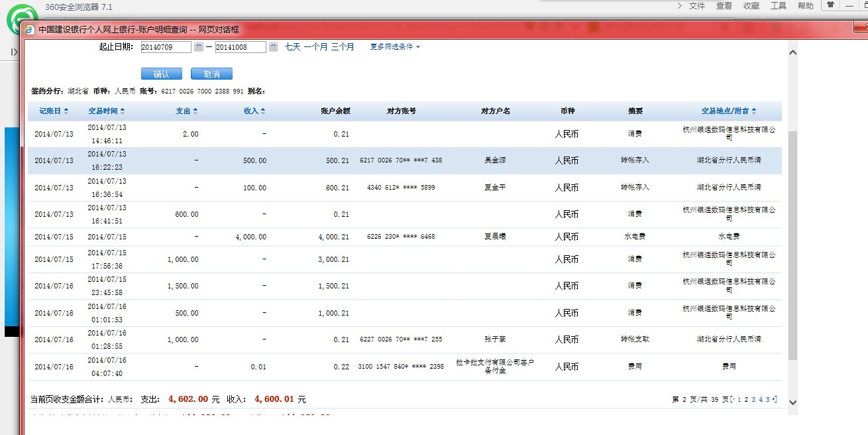Sort the 收入 column
This screenshot has width=868, height=435.
[x=254, y=111]
